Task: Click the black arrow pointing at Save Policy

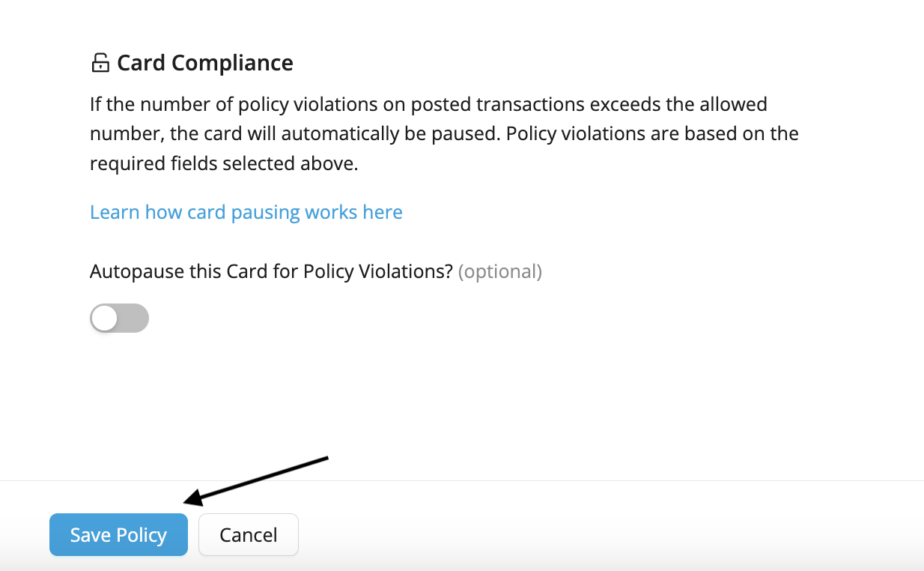Action: point(256,481)
